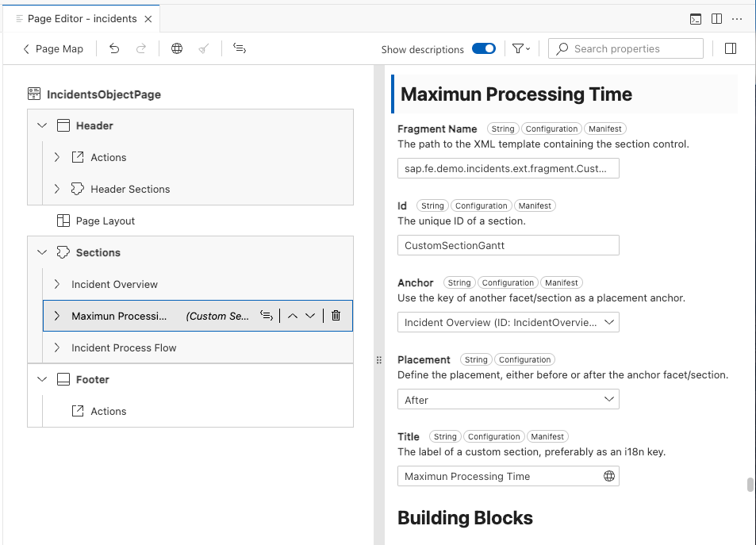Click the undo arrow in toolbar
This screenshot has width=756, height=545.
[x=114, y=49]
